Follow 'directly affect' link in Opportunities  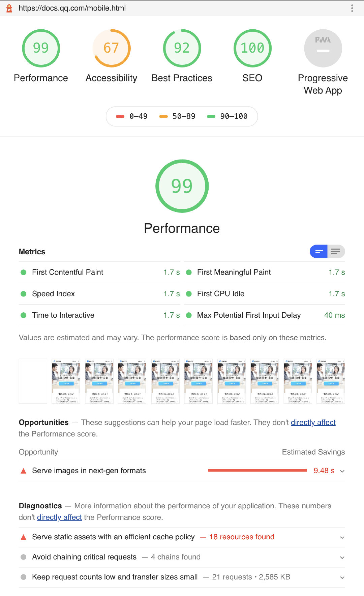pos(313,423)
